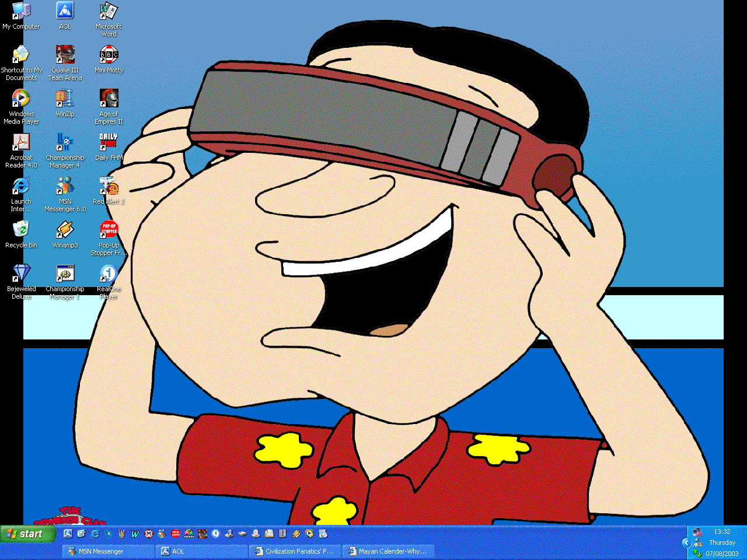Click the 13:32 taskbar clock
The image size is (747, 560).
click(722, 532)
